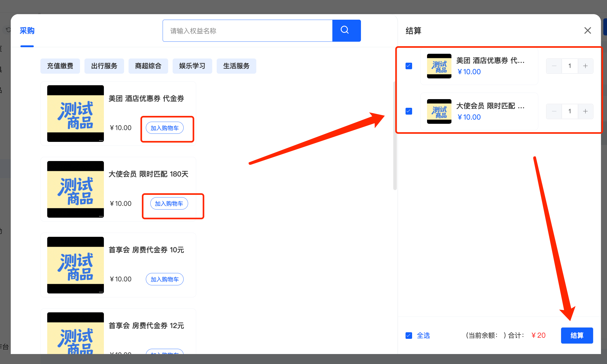
Task: Increase quantity of 美团 酒店优惠券 item
Action: 585,66
